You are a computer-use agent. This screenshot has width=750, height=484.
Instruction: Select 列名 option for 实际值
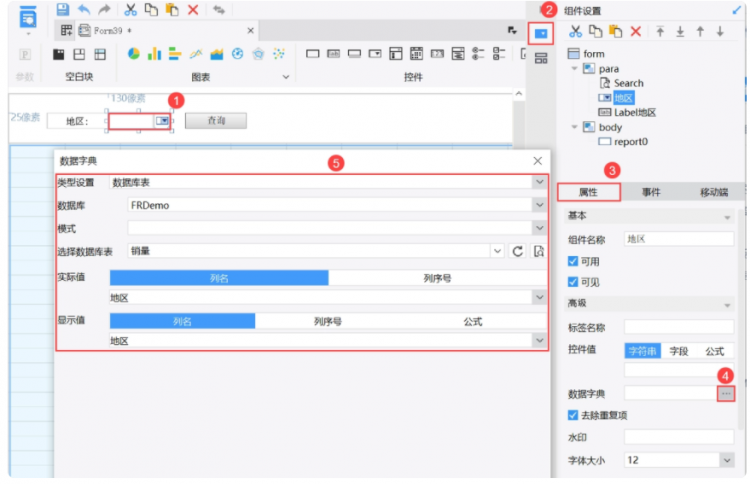(x=219, y=278)
